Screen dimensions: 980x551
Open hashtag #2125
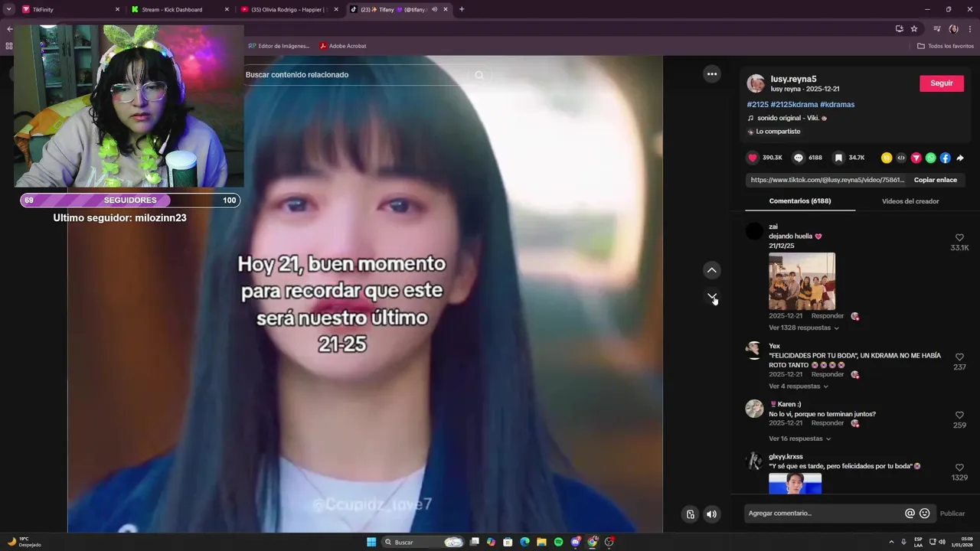[x=758, y=105]
